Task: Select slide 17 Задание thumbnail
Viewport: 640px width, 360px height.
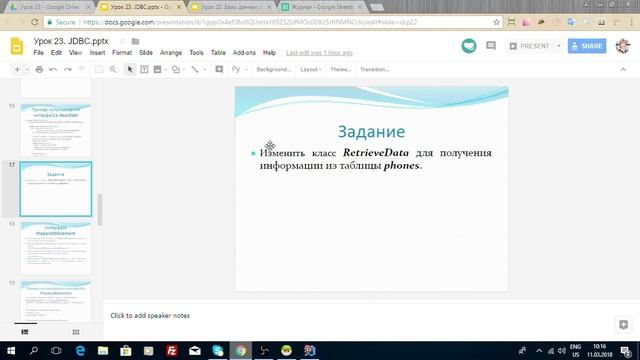Action: (56, 189)
